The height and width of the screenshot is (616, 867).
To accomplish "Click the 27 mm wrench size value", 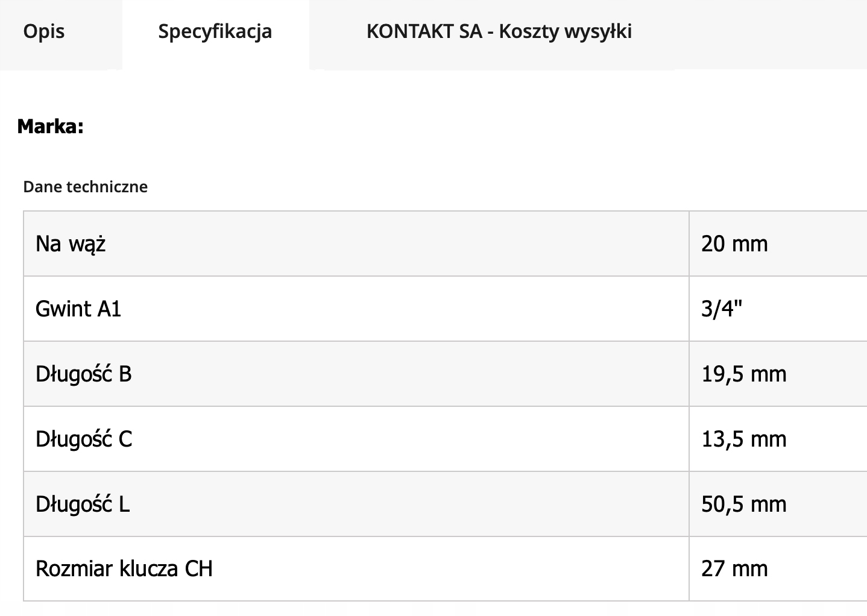I will [x=734, y=569].
